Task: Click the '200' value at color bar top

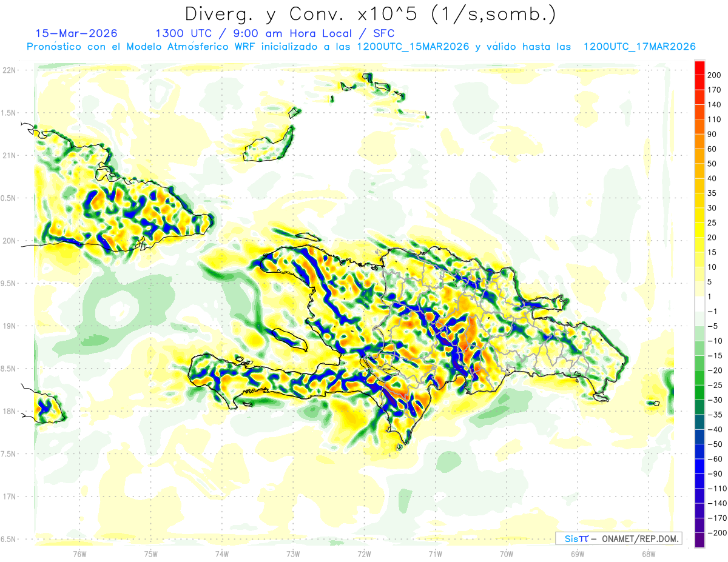Action: click(715, 76)
